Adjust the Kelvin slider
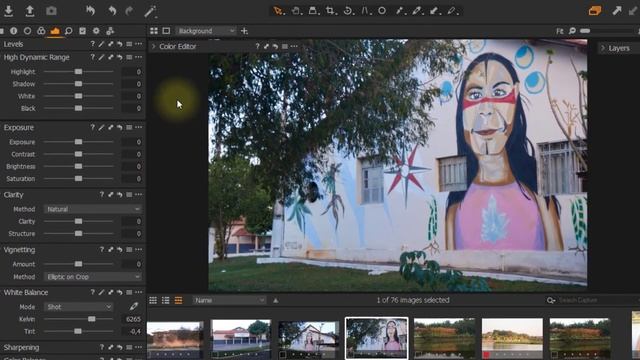This screenshot has height=360, width=640. [x=78, y=319]
